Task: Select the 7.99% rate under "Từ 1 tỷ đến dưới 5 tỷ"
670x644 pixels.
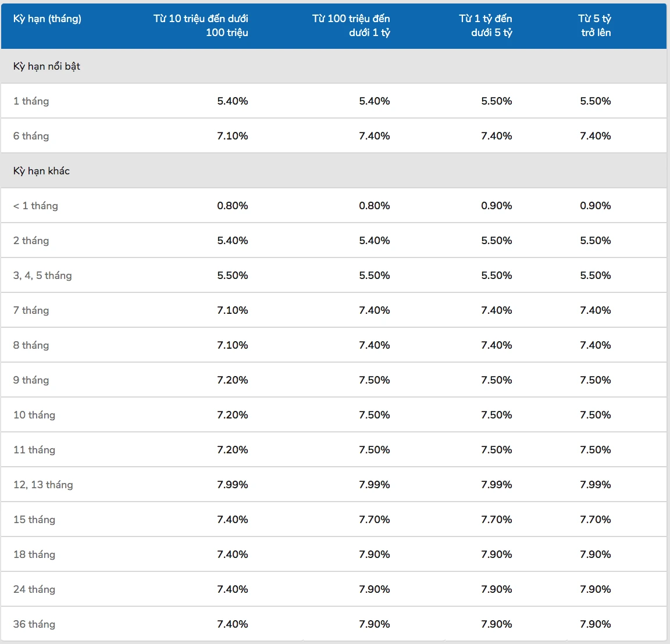Action: click(x=496, y=485)
